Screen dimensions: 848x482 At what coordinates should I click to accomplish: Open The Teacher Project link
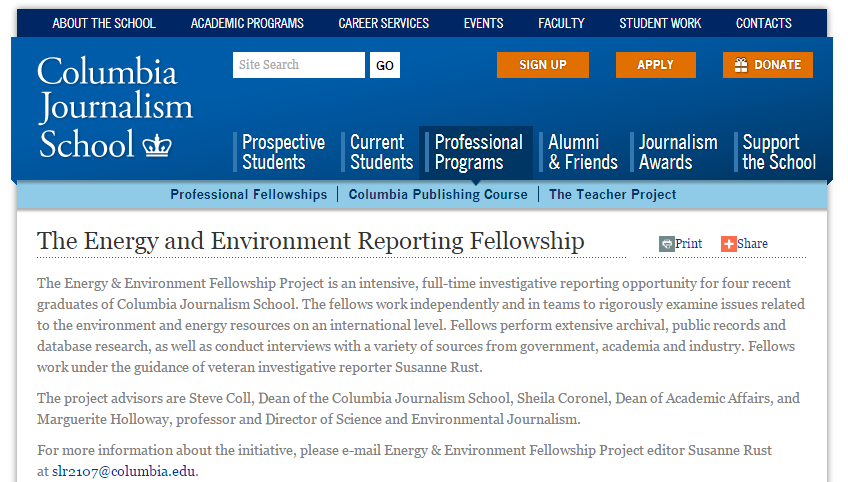click(x=613, y=195)
